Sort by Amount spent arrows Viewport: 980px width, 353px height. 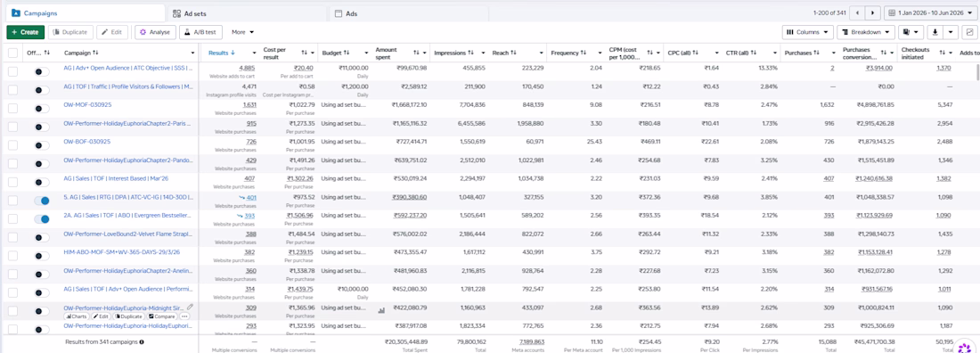416,53
